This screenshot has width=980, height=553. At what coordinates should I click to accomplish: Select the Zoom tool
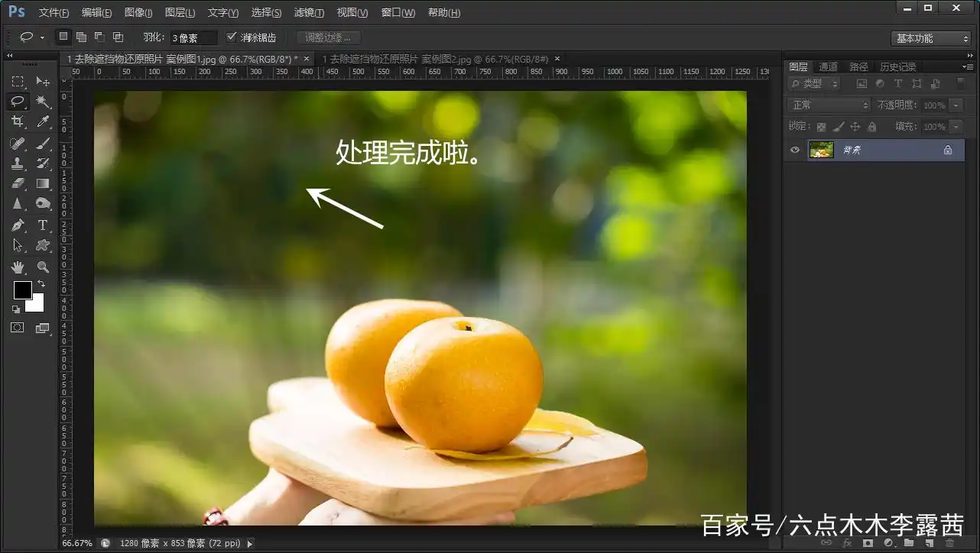pos(43,267)
